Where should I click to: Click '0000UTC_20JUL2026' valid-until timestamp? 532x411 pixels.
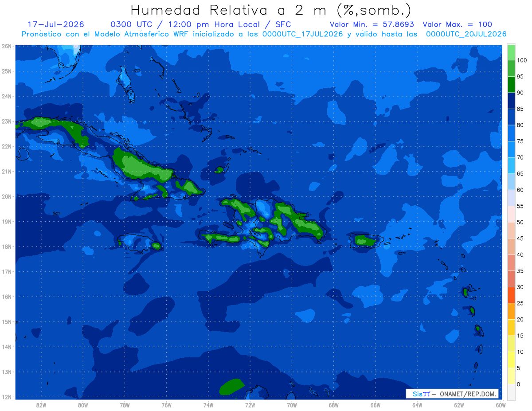coord(466,34)
